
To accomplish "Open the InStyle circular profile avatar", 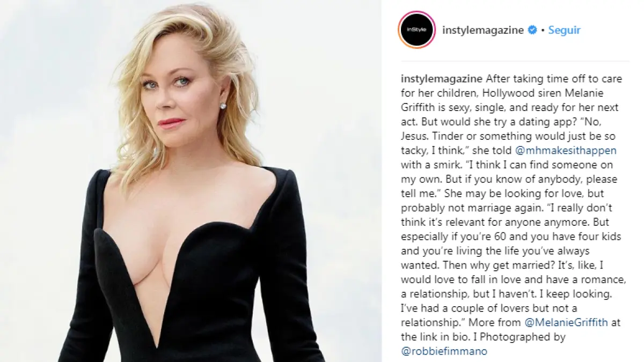I will click(x=416, y=29).
